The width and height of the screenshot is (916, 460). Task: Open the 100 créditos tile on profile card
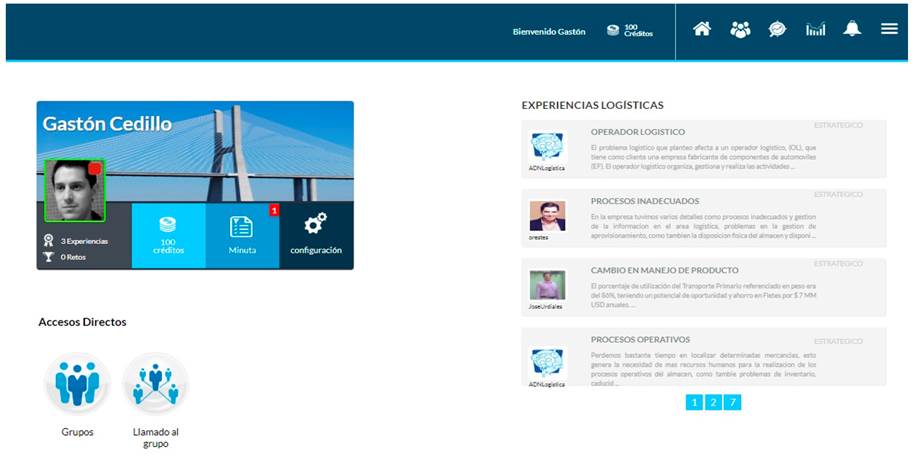click(x=168, y=235)
